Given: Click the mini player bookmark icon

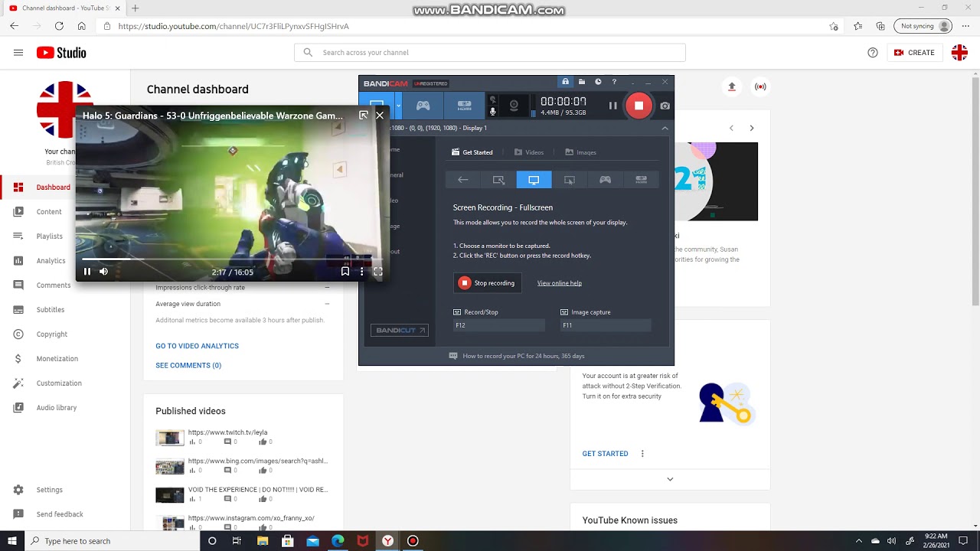Looking at the screenshot, I should coord(345,272).
